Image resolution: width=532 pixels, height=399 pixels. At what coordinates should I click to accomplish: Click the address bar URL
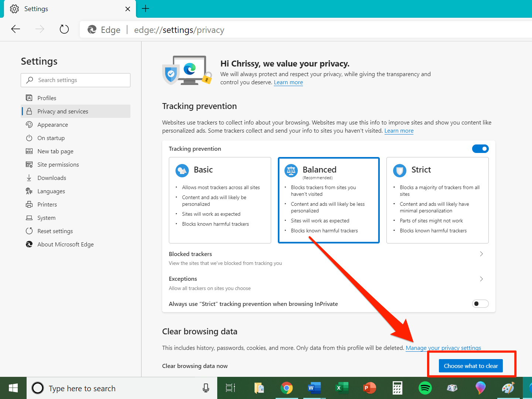pyautogui.click(x=179, y=30)
